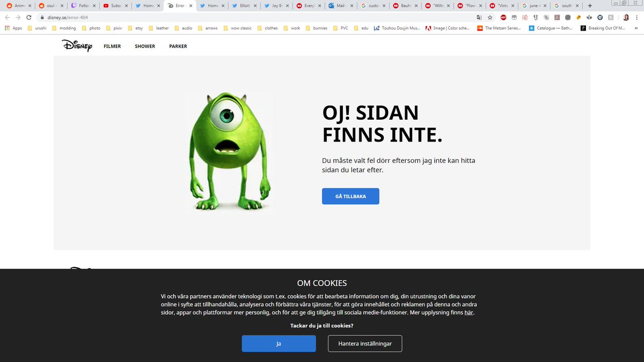Viewport: 644px width, 362px height.
Task: Open the work bookmark folder
Action: (291, 28)
